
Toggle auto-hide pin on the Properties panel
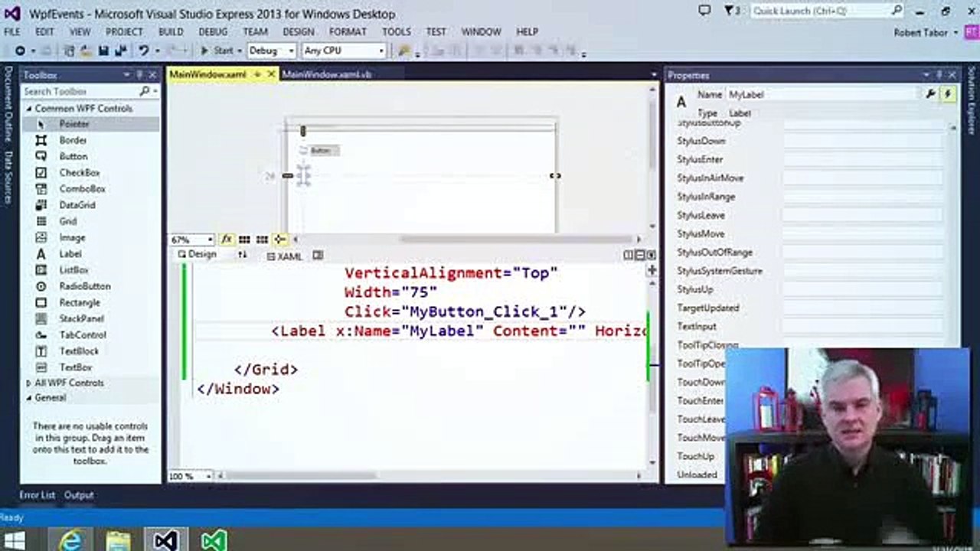click(939, 75)
